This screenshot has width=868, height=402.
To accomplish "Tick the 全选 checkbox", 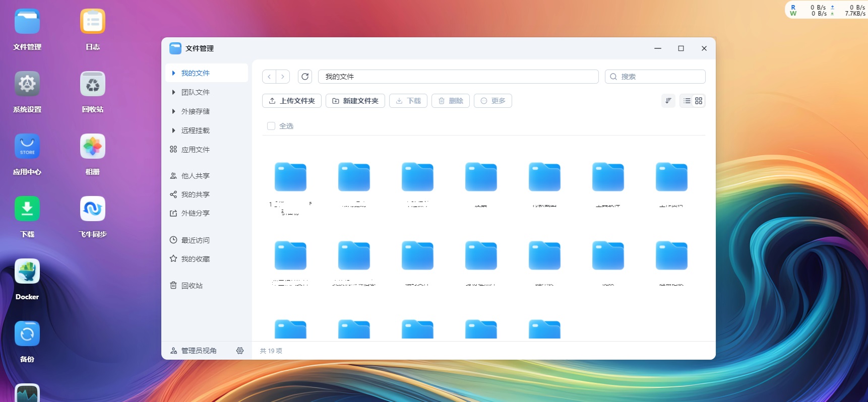I will click(271, 126).
